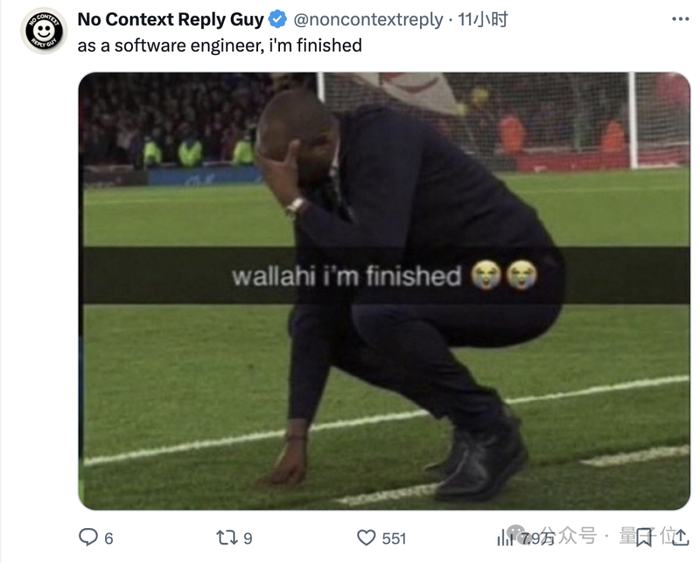Click the reply count 6
Image resolution: width=700 pixels, height=563 pixels.
108,538
